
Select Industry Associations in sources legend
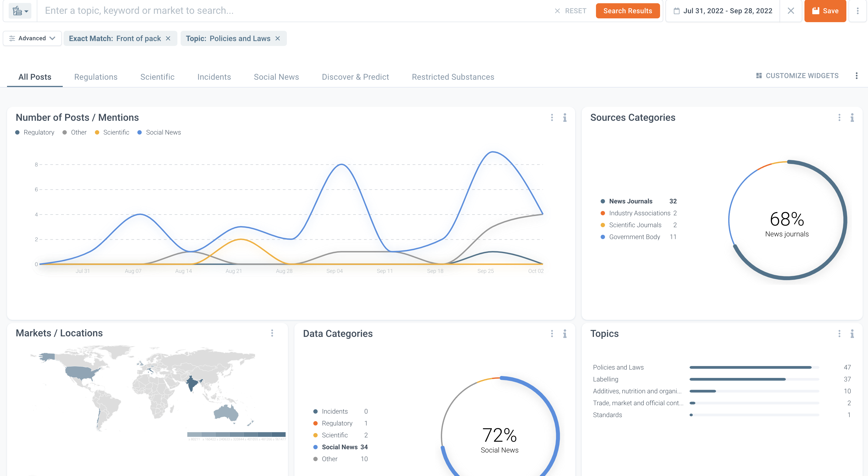click(638, 213)
